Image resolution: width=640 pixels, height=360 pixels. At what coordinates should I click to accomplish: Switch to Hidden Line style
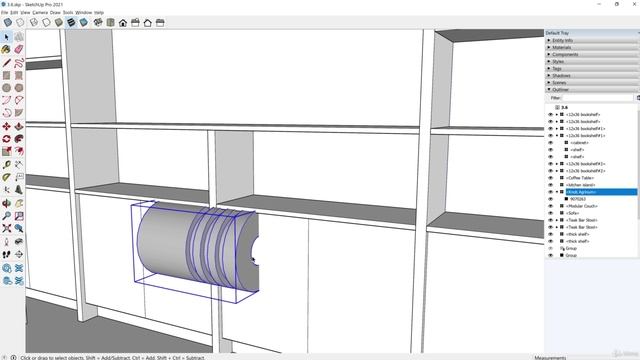(x=46, y=22)
